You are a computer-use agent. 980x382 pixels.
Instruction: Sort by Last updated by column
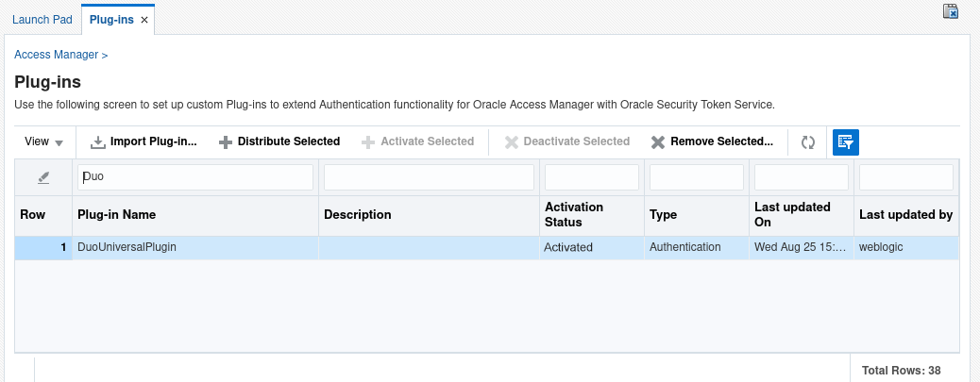pyautogui.click(x=904, y=215)
